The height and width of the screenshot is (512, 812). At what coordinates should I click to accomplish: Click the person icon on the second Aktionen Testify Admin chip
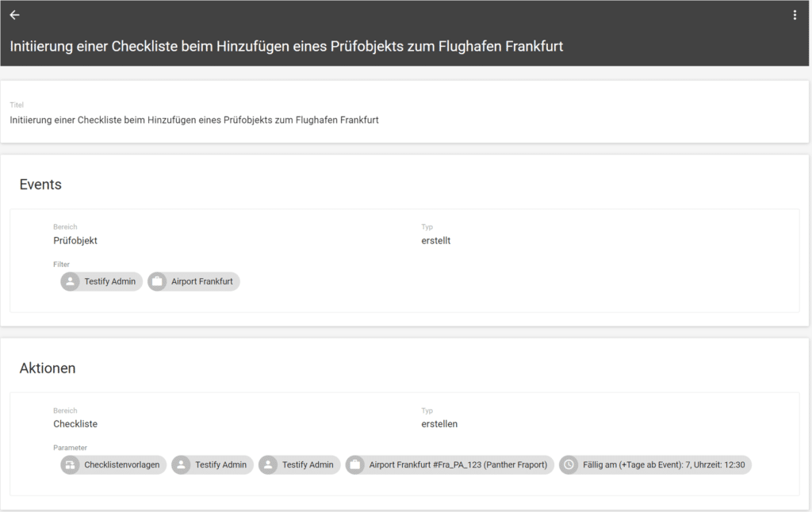pos(268,465)
